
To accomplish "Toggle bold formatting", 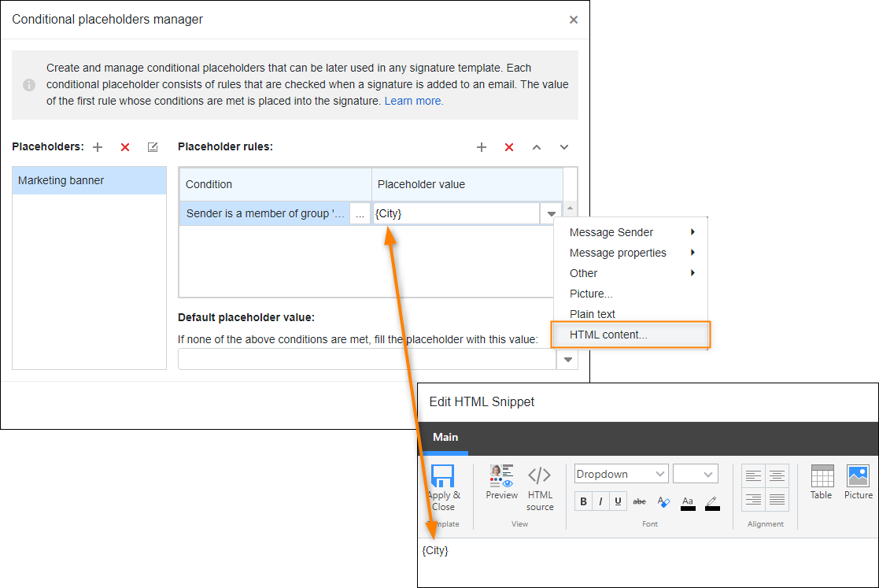I will click(x=584, y=501).
